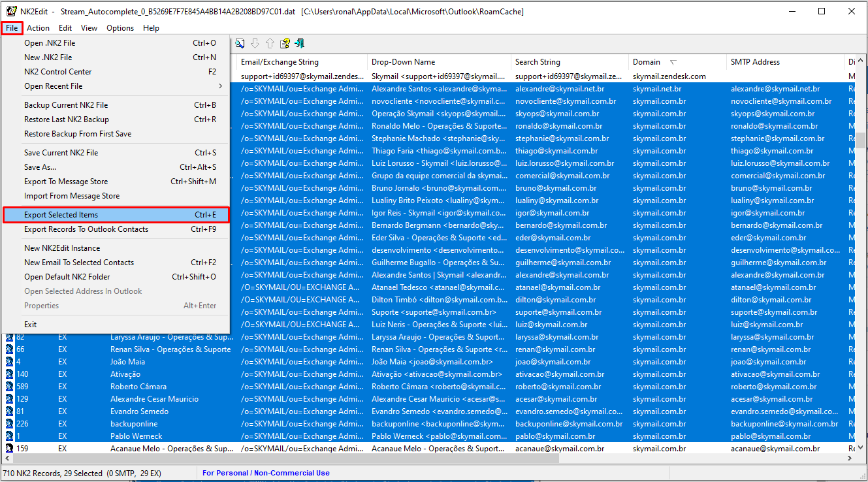Choose Open .NK2 File from menu
Image resolution: width=868 pixels, height=482 pixels.
pos(116,43)
